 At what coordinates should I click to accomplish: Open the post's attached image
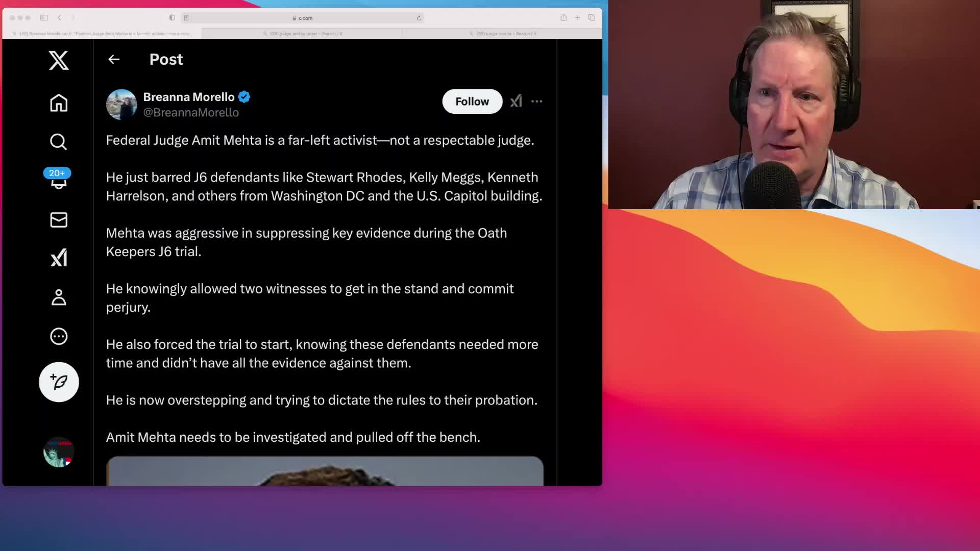[x=325, y=471]
